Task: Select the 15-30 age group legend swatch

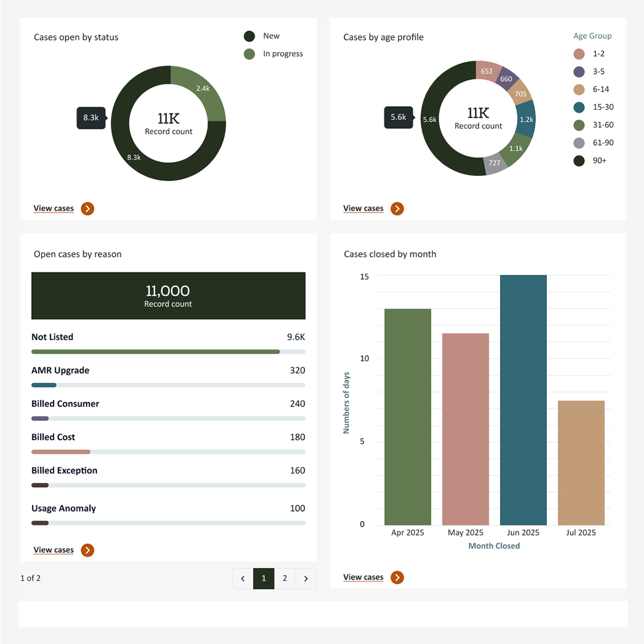Action: click(x=579, y=107)
